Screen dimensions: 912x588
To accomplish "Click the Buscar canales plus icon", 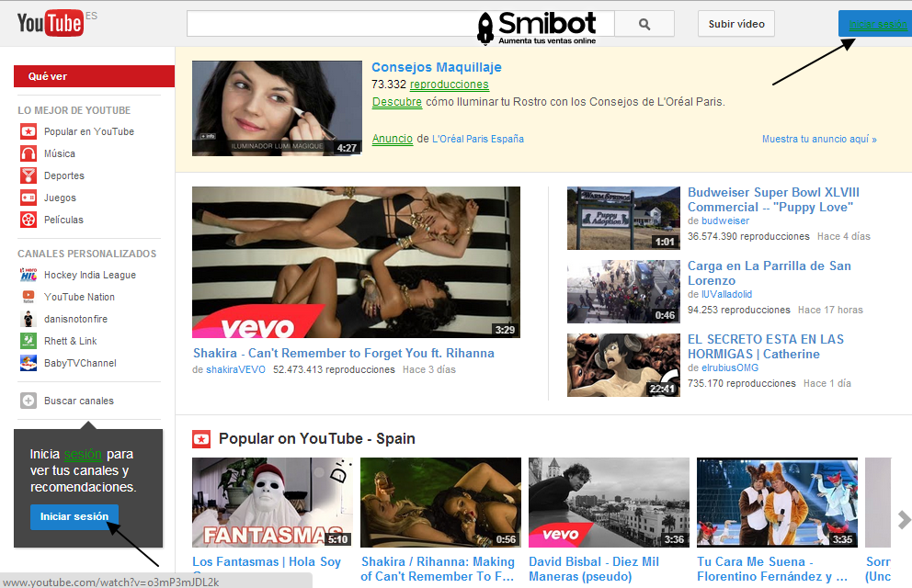I will coord(28,401).
